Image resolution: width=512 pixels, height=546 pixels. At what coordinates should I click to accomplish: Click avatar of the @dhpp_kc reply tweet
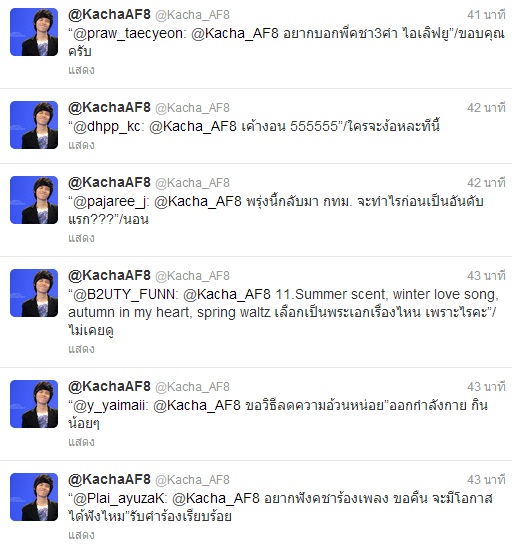(x=34, y=125)
